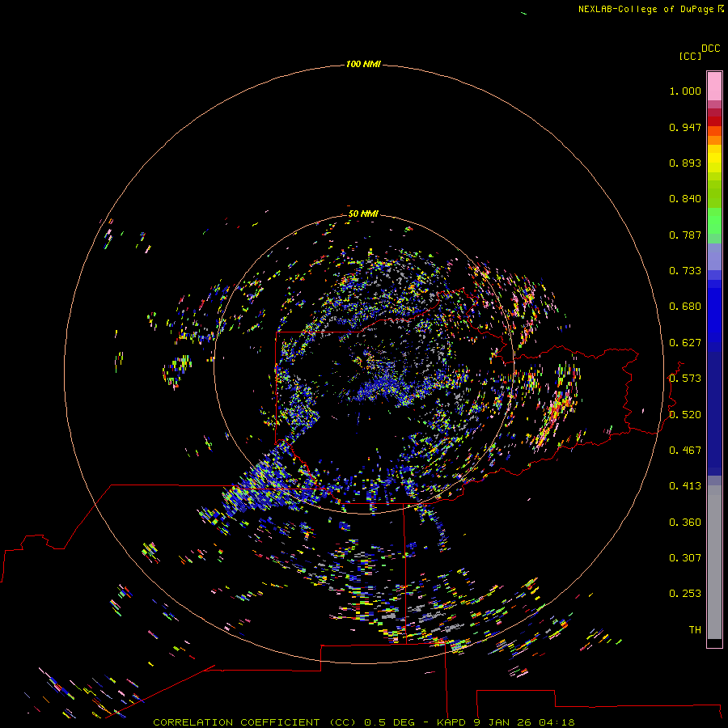Viewport: 728px width, 728px height.
Task: Click the 0.360 color scale value
Action: click(685, 523)
